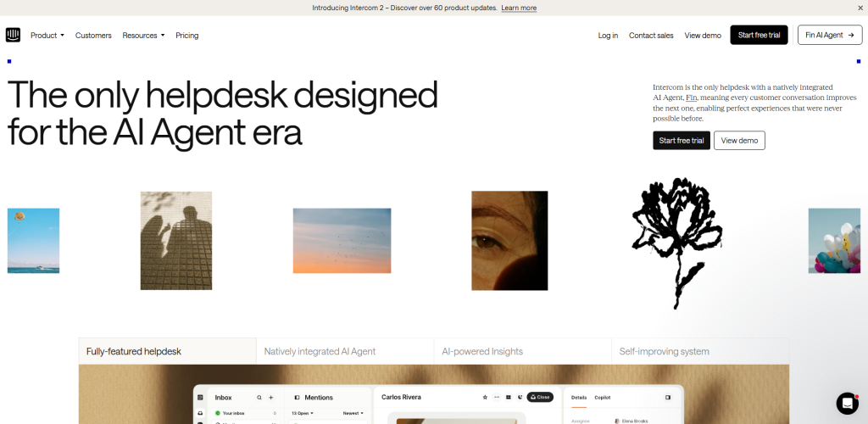Click the Your inbox row
Viewport: 868px width, 424px height.
tap(246, 413)
